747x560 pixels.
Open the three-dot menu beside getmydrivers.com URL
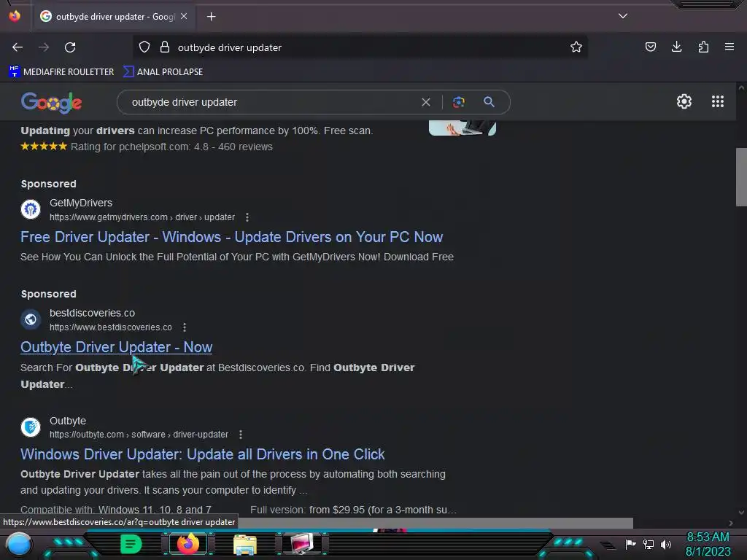[247, 217]
